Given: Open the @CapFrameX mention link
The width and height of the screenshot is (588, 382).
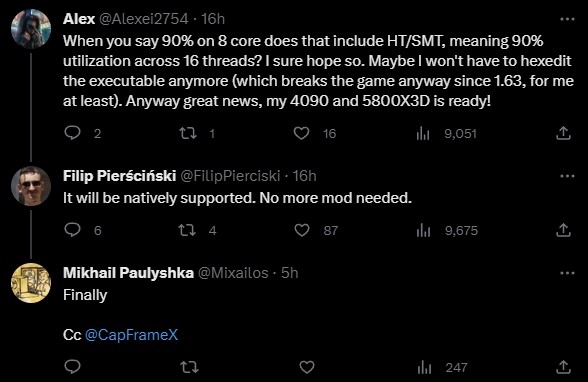Looking at the screenshot, I should click(x=132, y=334).
